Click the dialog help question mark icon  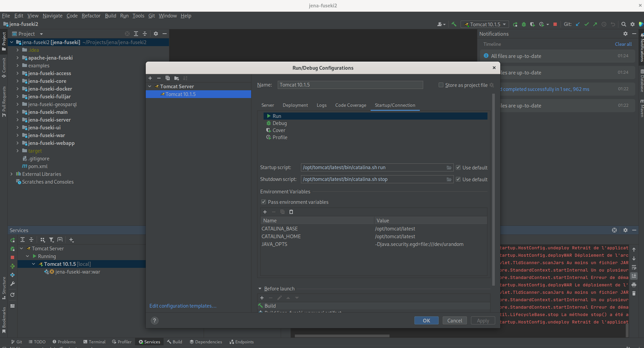[154, 320]
